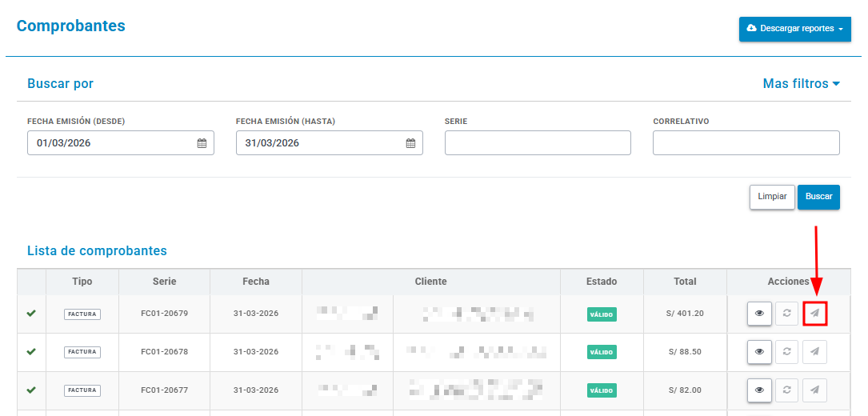Viewport: 868px width, 416px height.
Task: Click the send icon for FC01-20677
Action: click(x=815, y=390)
